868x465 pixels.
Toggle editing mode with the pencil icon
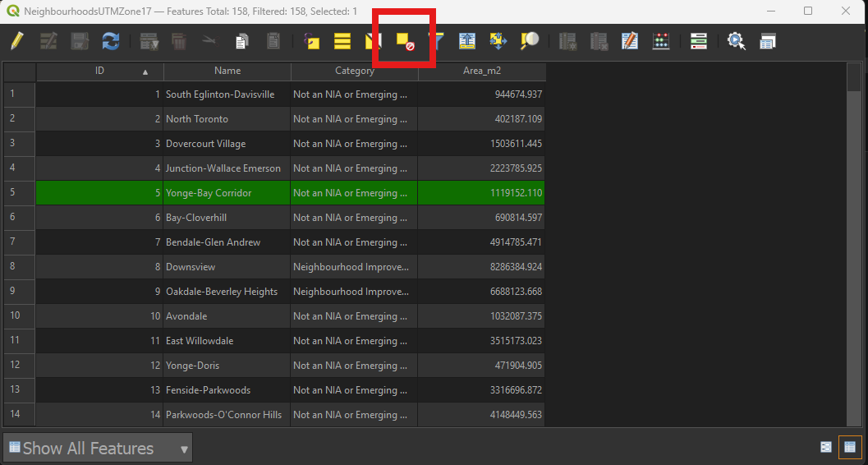(x=17, y=41)
